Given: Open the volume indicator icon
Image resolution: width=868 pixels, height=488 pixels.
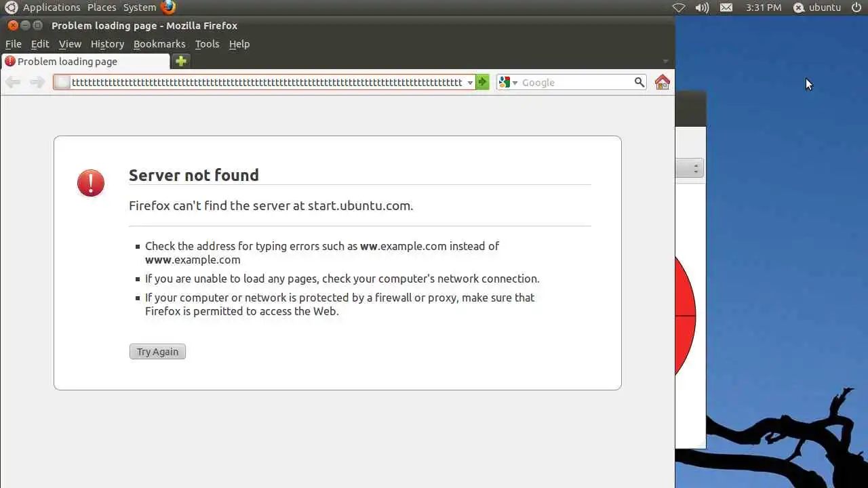Looking at the screenshot, I should click(x=702, y=7).
